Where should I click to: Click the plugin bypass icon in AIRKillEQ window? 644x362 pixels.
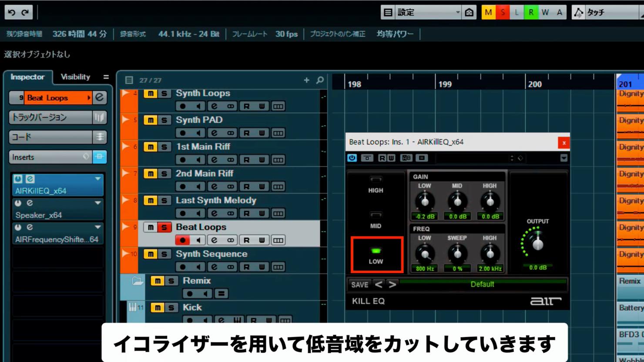(367, 158)
